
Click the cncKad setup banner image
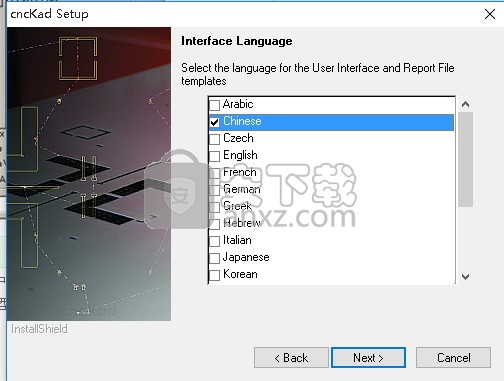89,174
